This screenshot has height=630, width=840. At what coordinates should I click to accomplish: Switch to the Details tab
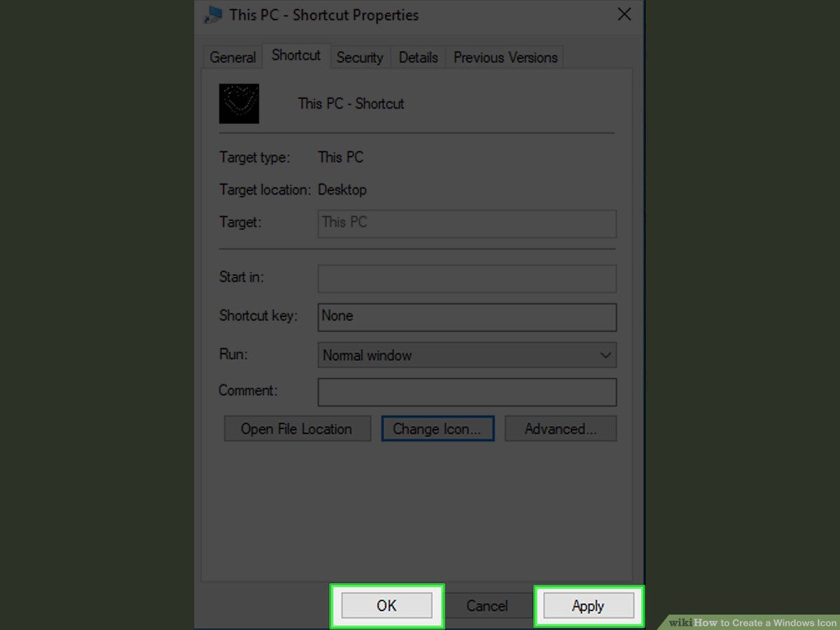[x=418, y=57]
